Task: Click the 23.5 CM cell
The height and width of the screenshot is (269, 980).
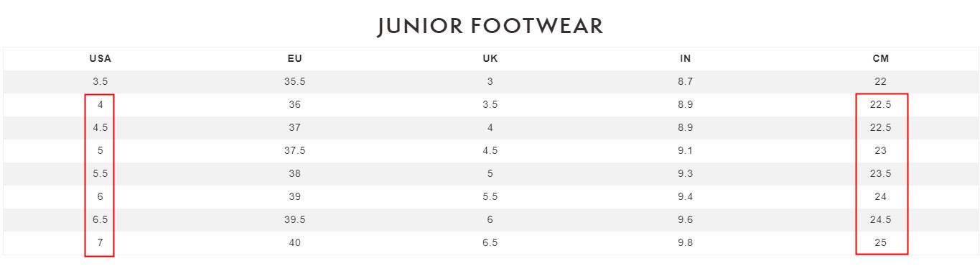Action: (881, 173)
